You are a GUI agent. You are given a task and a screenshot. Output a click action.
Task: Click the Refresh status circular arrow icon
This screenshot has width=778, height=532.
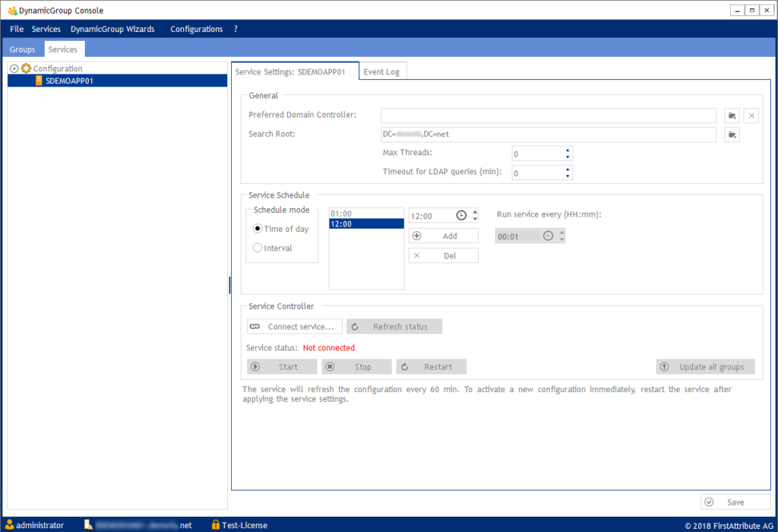point(354,326)
